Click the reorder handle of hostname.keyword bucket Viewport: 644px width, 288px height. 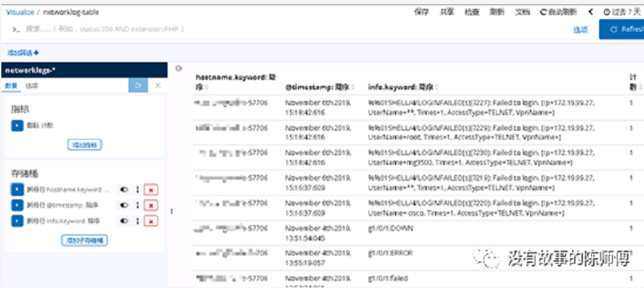point(138,190)
